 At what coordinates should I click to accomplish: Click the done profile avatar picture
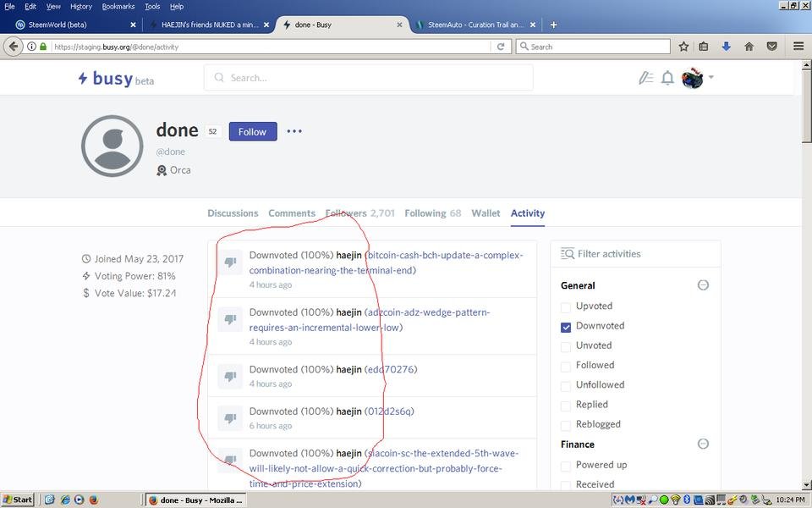pos(112,146)
